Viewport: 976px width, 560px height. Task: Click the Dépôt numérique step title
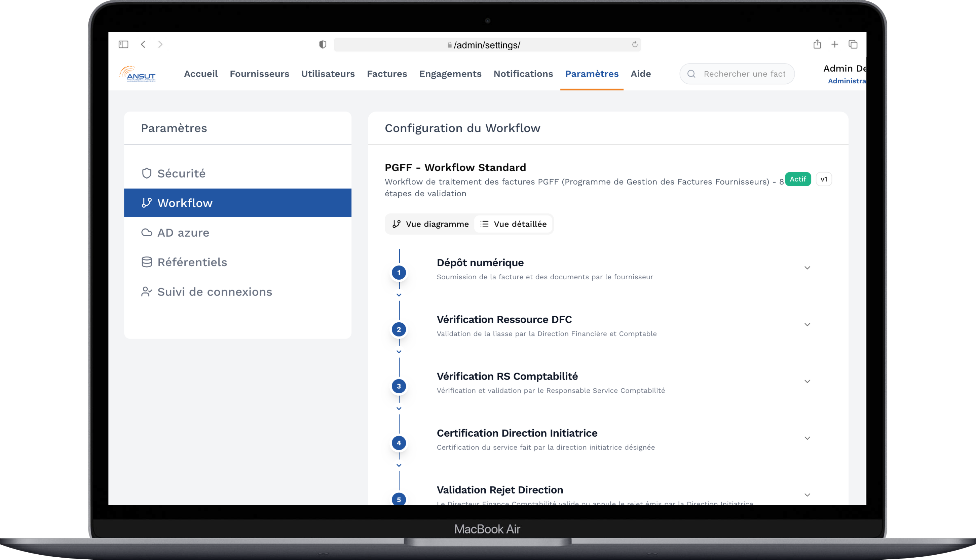click(x=480, y=263)
